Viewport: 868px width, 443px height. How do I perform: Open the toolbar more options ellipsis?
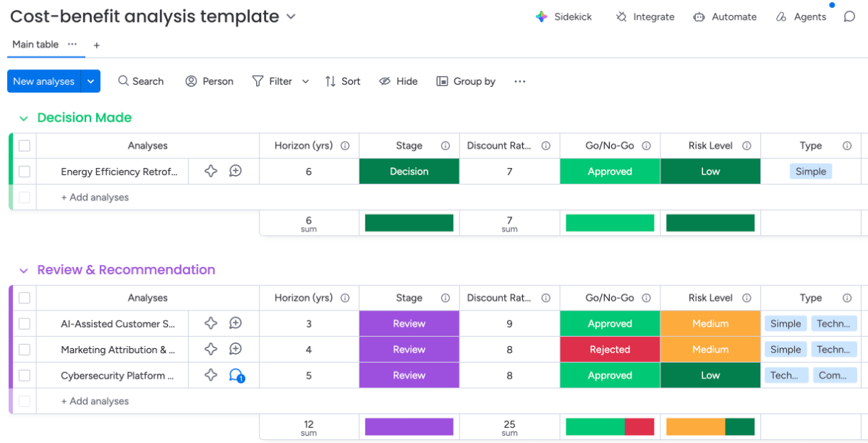[x=520, y=81]
